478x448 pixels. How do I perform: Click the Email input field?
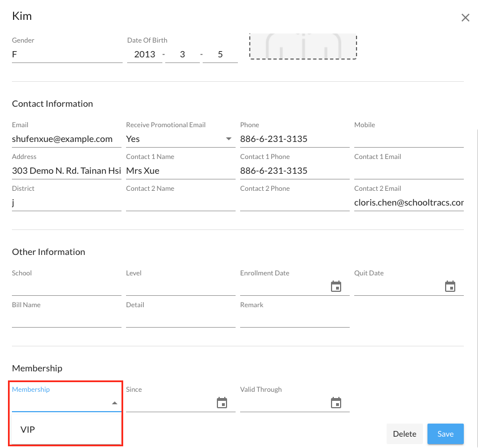[66, 139]
